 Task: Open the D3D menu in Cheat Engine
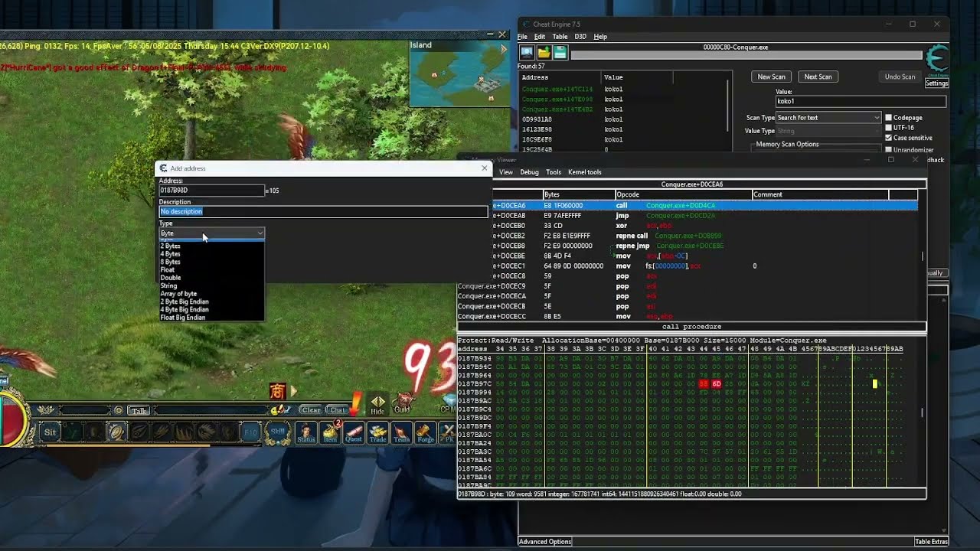(x=580, y=37)
